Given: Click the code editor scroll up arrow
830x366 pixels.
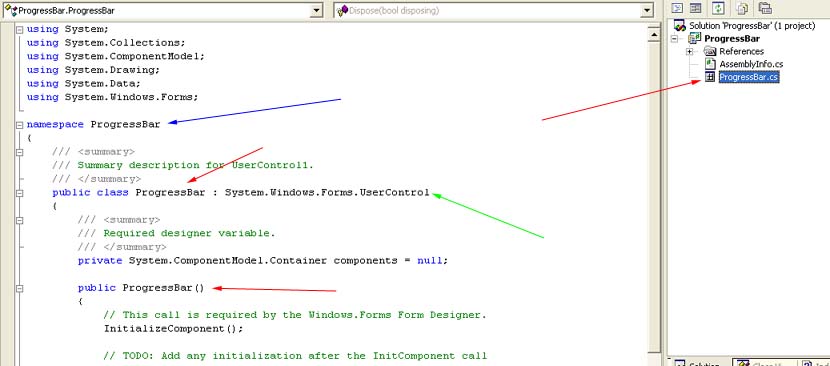Looking at the screenshot, I should click(654, 35).
